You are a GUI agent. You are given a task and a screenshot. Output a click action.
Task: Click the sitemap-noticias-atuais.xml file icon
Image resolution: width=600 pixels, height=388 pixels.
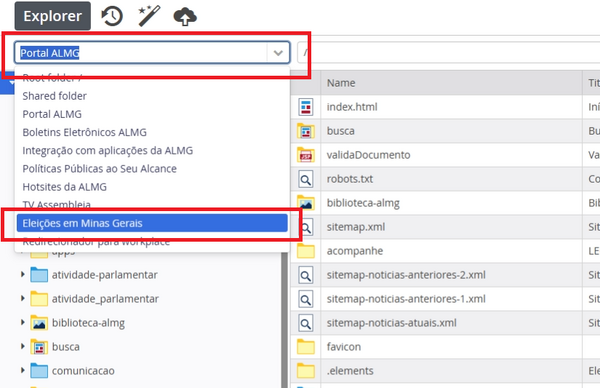tap(306, 323)
